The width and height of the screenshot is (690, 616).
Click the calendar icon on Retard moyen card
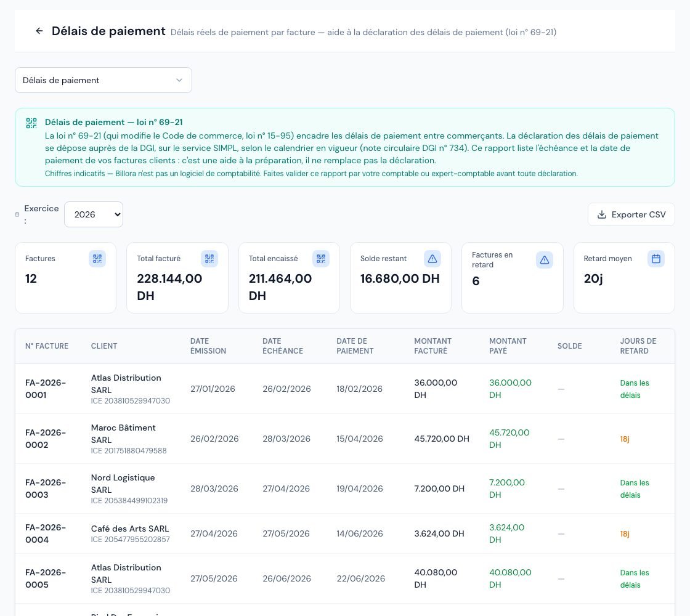pos(656,259)
